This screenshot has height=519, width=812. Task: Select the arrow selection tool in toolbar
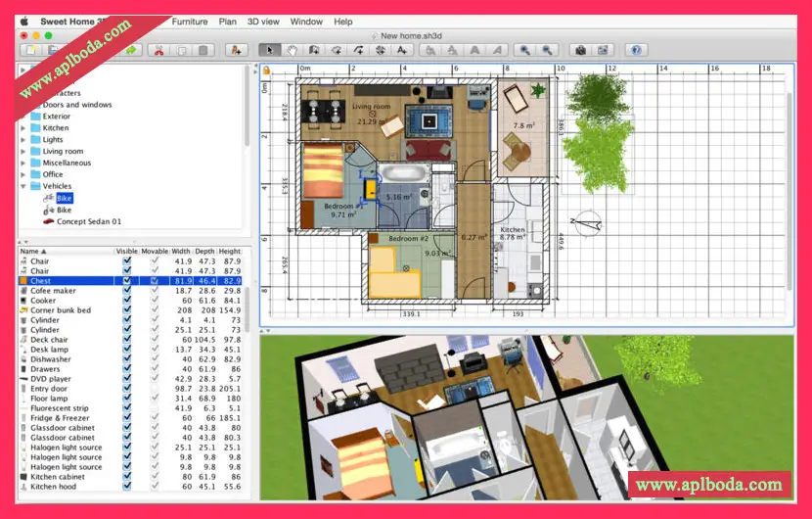tap(268, 49)
